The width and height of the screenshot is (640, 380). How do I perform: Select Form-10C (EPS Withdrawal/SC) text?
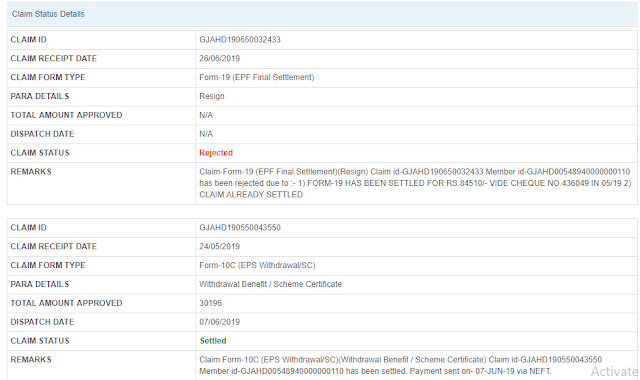click(257, 265)
